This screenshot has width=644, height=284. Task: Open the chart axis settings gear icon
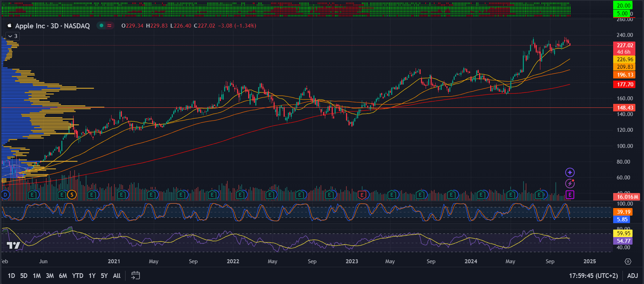coord(628,261)
